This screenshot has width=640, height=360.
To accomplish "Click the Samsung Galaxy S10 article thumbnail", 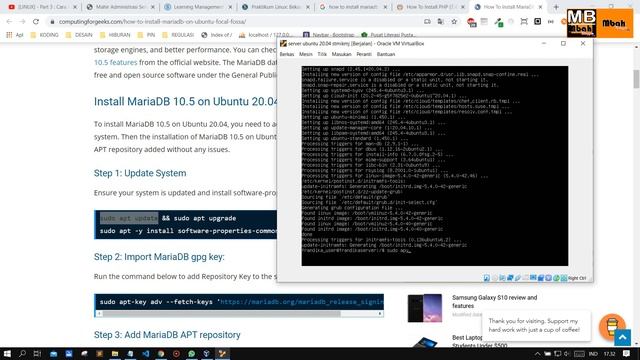I will 424,308.
